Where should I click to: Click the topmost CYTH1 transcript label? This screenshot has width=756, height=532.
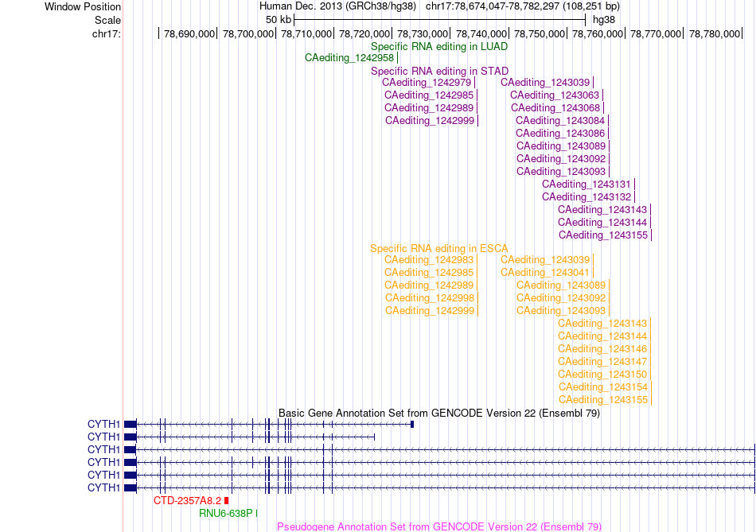pyautogui.click(x=103, y=424)
